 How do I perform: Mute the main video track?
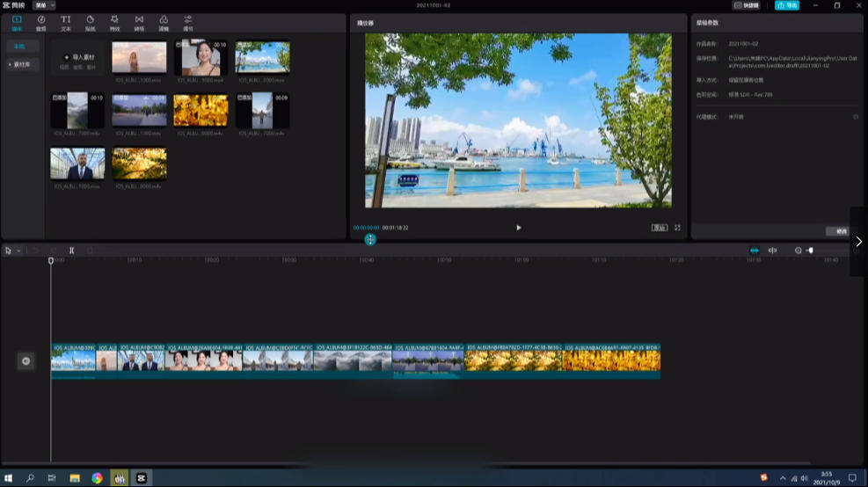tap(26, 360)
